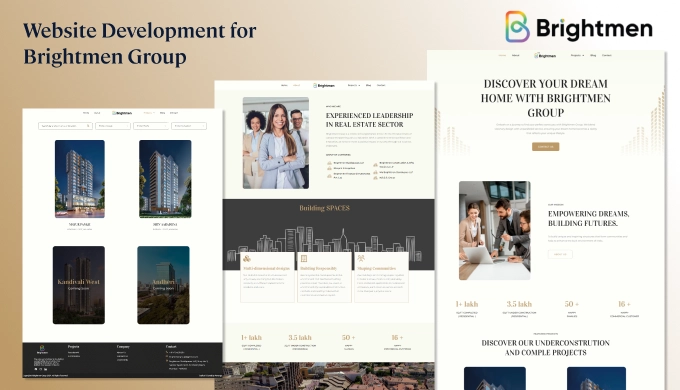Click the Brightmen logo in about page navbar
680x390 pixels.
324,85
